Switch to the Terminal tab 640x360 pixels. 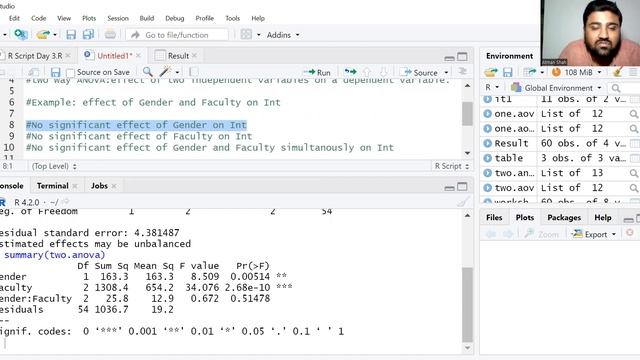[53, 186]
